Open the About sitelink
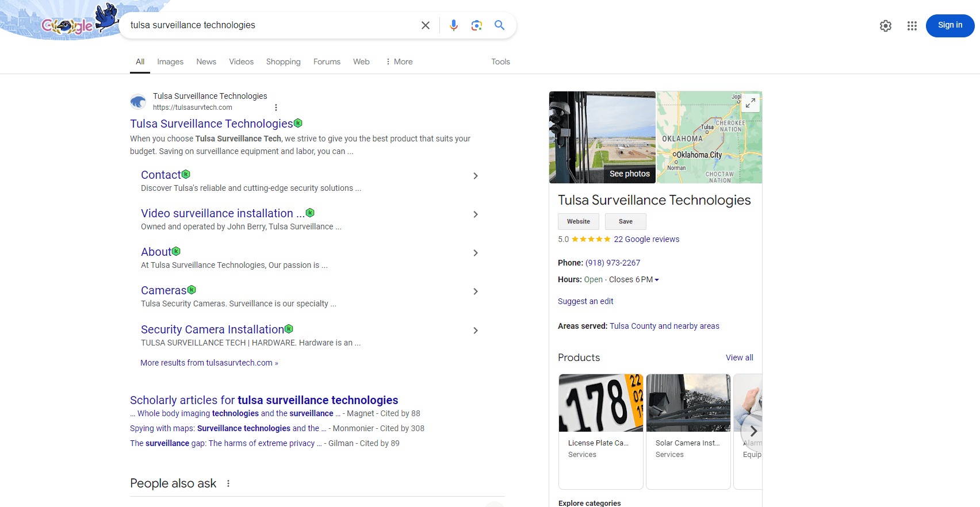The height and width of the screenshot is (507, 980). (156, 252)
